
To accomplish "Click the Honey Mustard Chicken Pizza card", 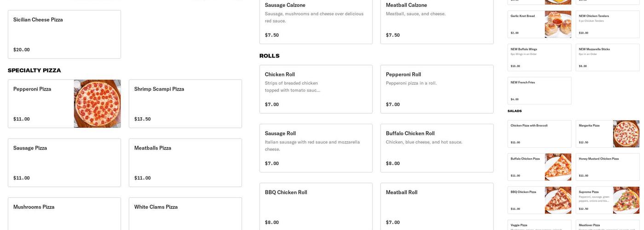I will coord(607,167).
